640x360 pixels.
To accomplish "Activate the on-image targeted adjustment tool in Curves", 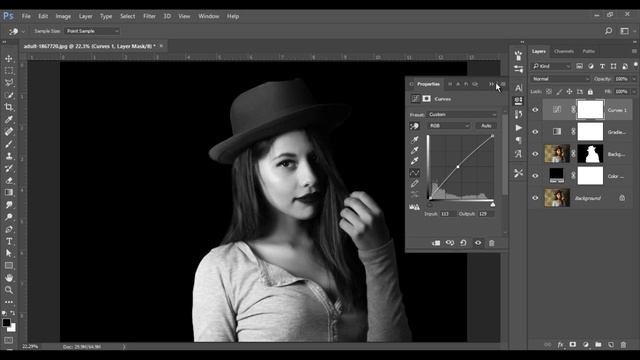I will point(414,126).
